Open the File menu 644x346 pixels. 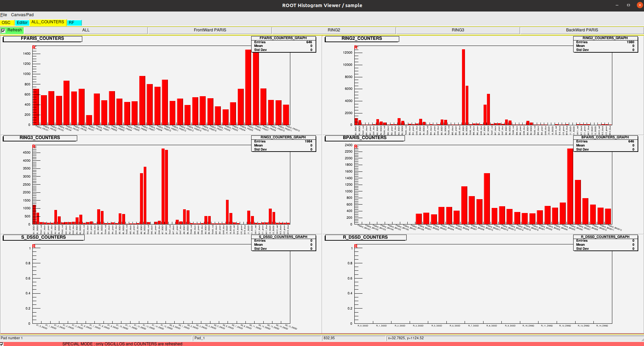click(4, 15)
